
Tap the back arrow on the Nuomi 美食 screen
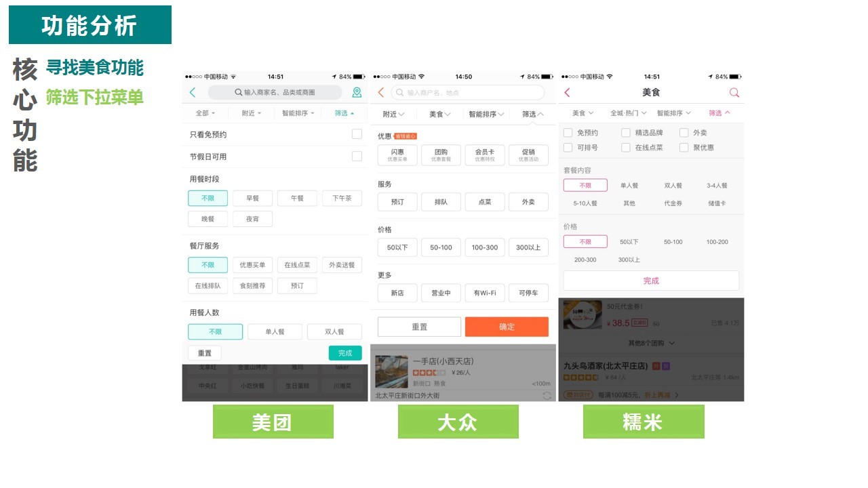coord(566,92)
